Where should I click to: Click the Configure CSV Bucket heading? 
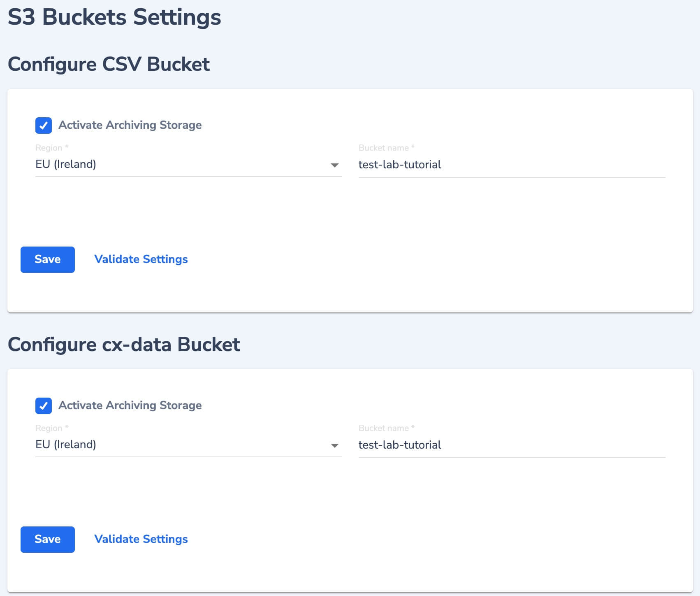tap(109, 65)
